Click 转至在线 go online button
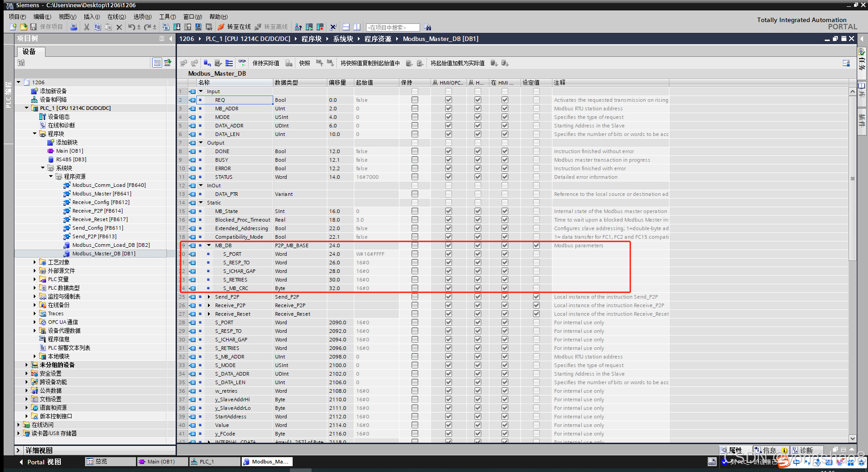 tap(234, 27)
